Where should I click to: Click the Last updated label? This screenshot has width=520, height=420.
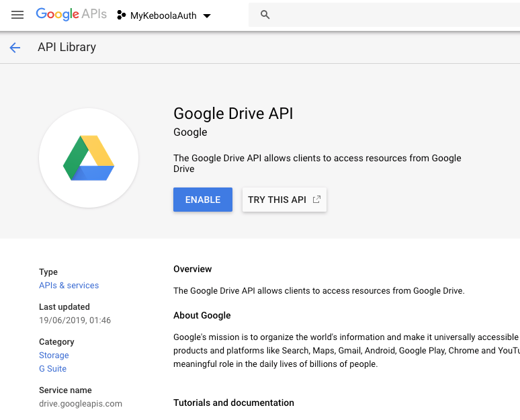point(64,307)
